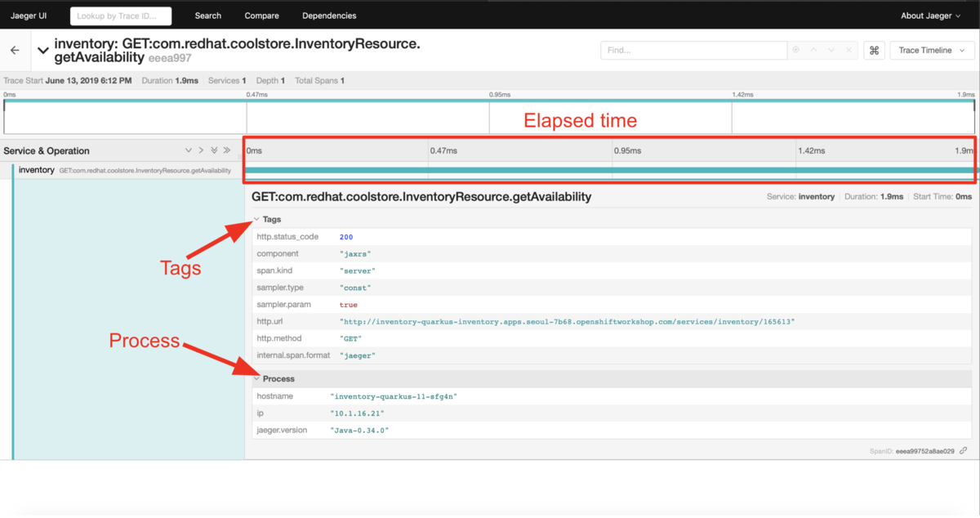This screenshot has height=518, width=980.
Task: Click the Trace Start June 13, 2019 text
Action: (x=68, y=81)
